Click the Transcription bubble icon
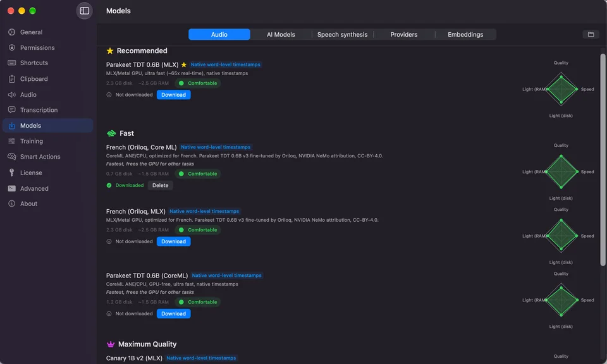Image resolution: width=607 pixels, height=364 pixels. (11, 110)
